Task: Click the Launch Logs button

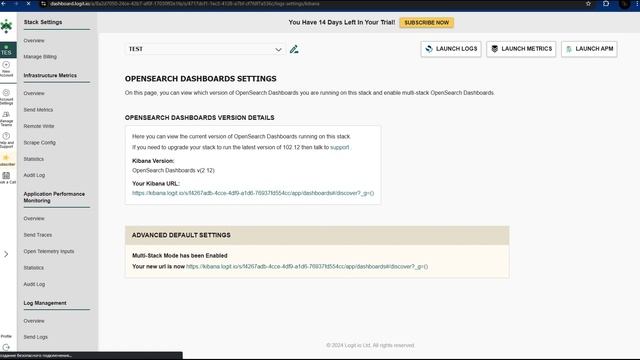Action: [x=451, y=49]
